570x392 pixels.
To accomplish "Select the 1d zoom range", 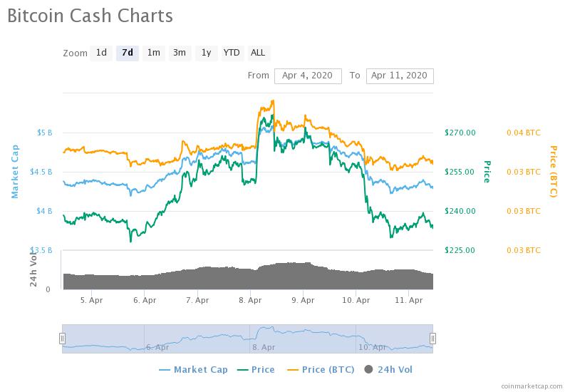I will pos(101,53).
